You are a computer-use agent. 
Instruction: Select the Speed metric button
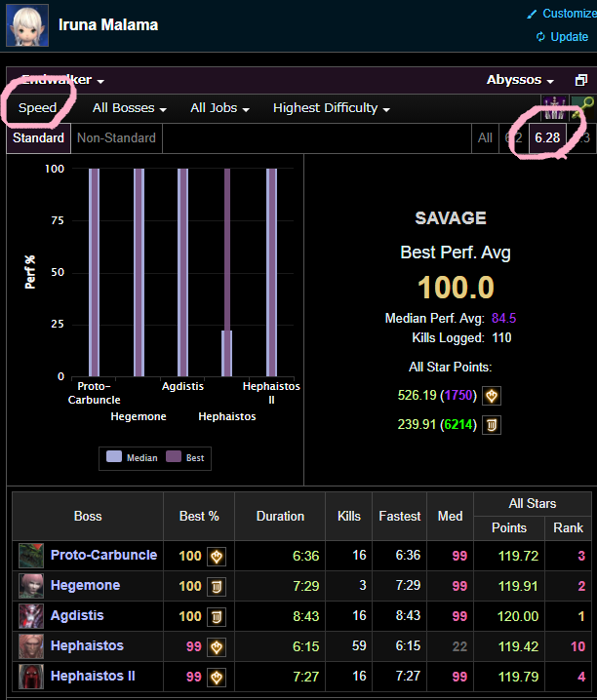pos(37,108)
